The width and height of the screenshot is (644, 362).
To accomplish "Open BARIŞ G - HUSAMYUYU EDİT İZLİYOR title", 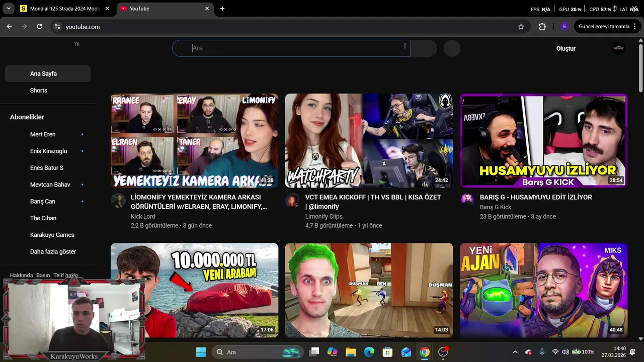I will (536, 198).
